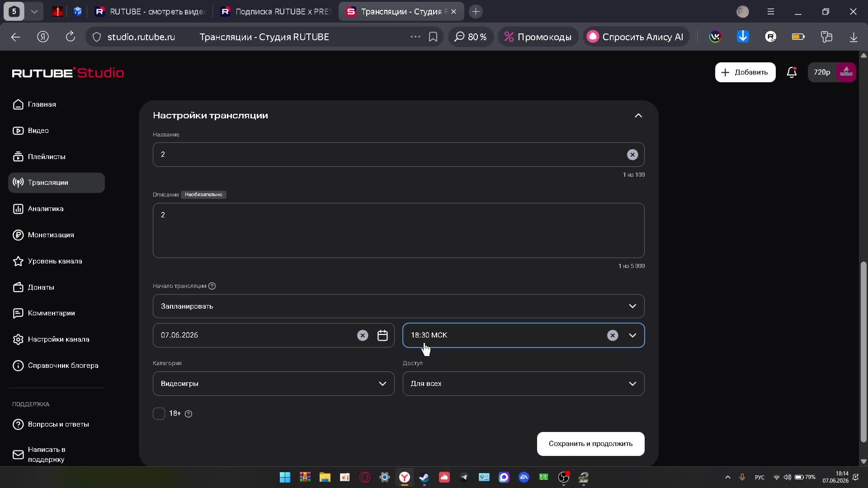Open Видео section in the sidebar
This screenshot has width=868, height=488.
click(x=57, y=131)
